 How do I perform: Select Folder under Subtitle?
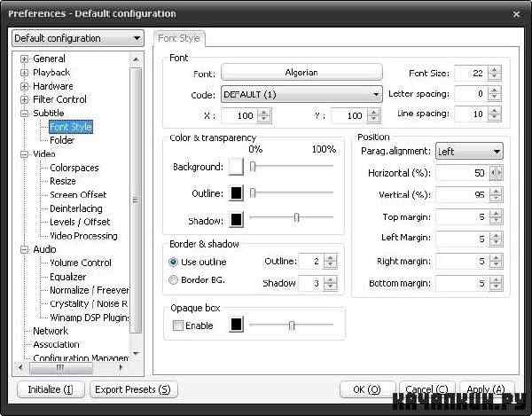point(62,140)
